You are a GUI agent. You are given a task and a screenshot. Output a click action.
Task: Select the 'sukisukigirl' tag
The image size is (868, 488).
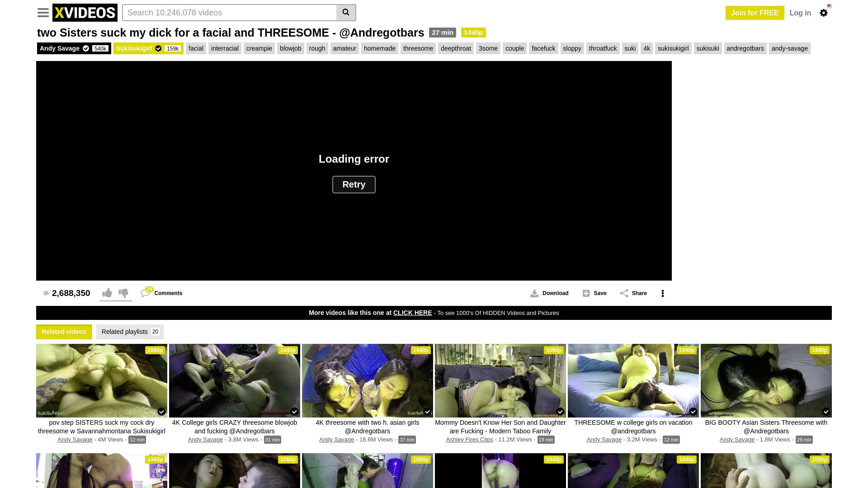(x=673, y=48)
